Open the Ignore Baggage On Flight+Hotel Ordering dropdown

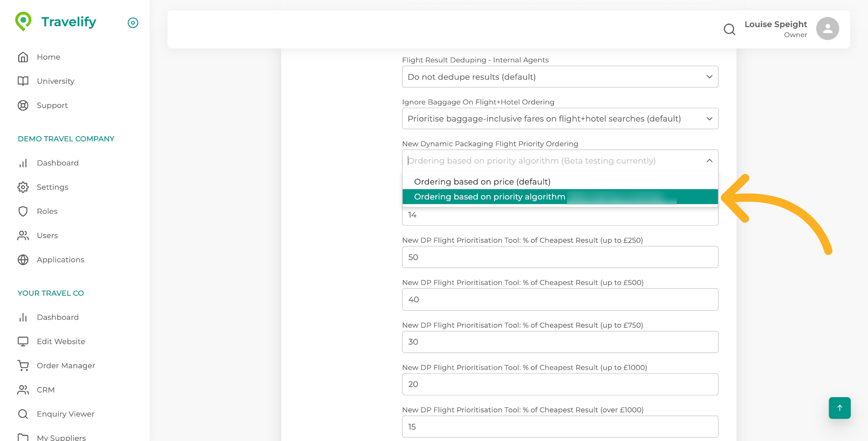pos(560,119)
